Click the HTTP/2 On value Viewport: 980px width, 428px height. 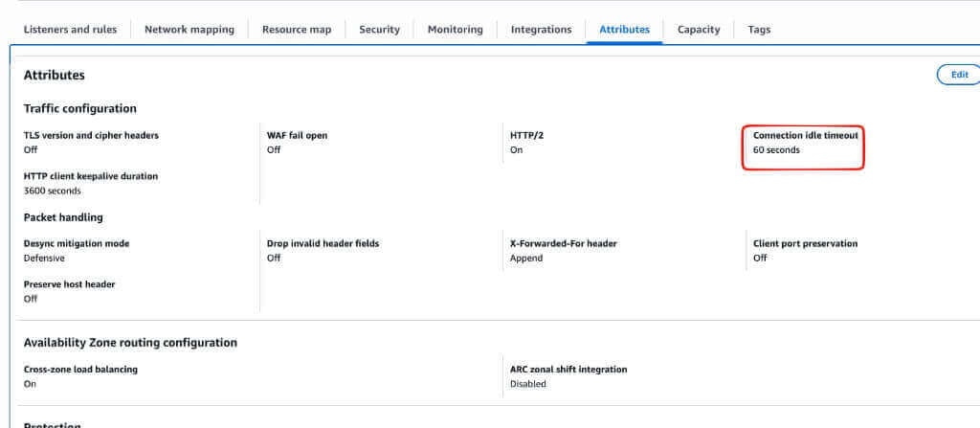coord(516,150)
